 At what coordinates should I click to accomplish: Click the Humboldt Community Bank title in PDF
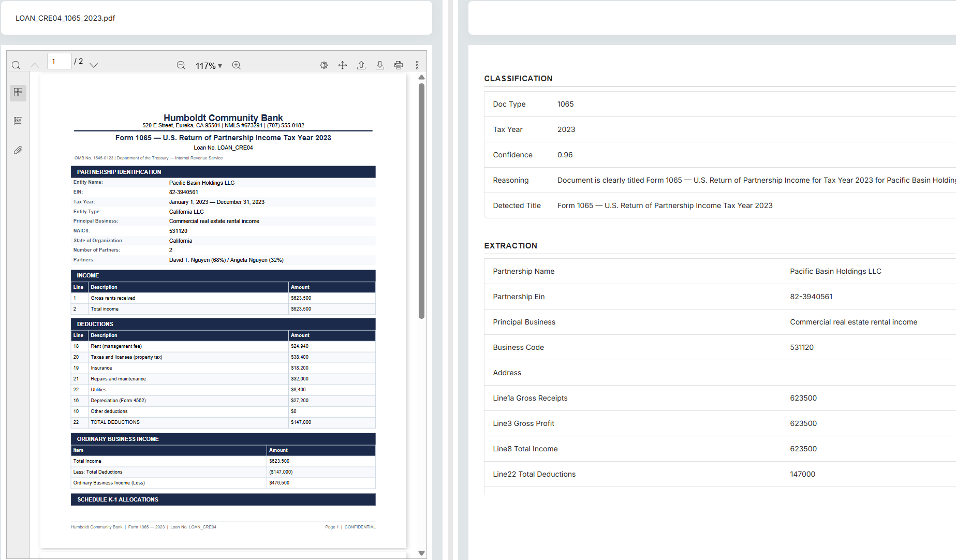point(223,117)
